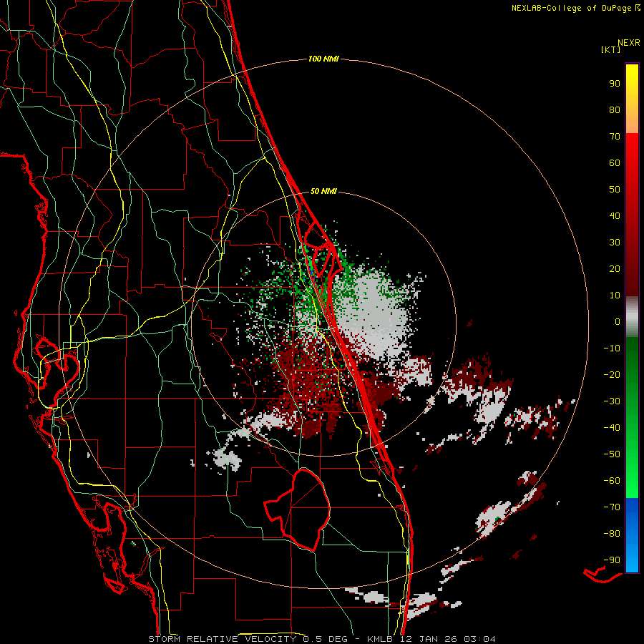644x644 pixels.
Task: Click the blue bottom segment of color bar
Action: (x=632, y=535)
